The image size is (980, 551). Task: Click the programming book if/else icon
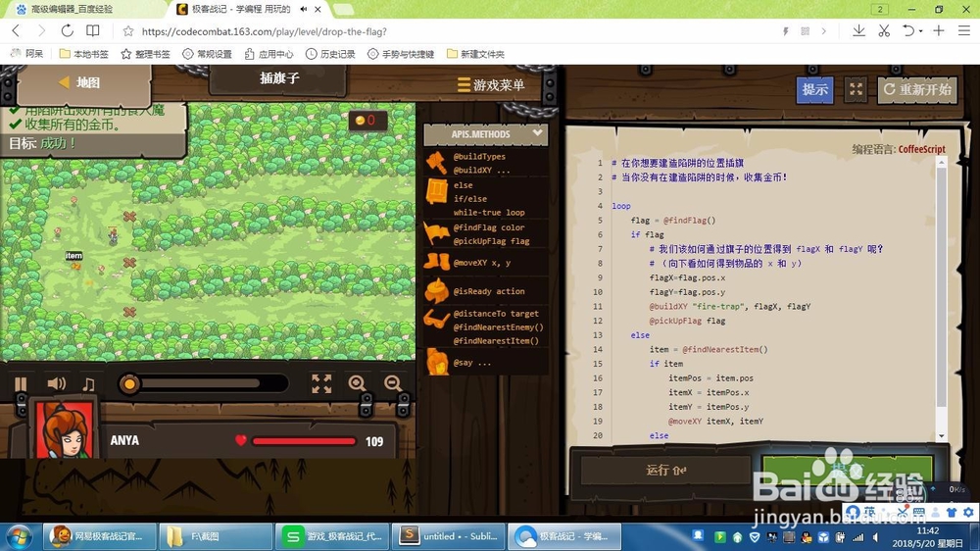[x=436, y=191]
